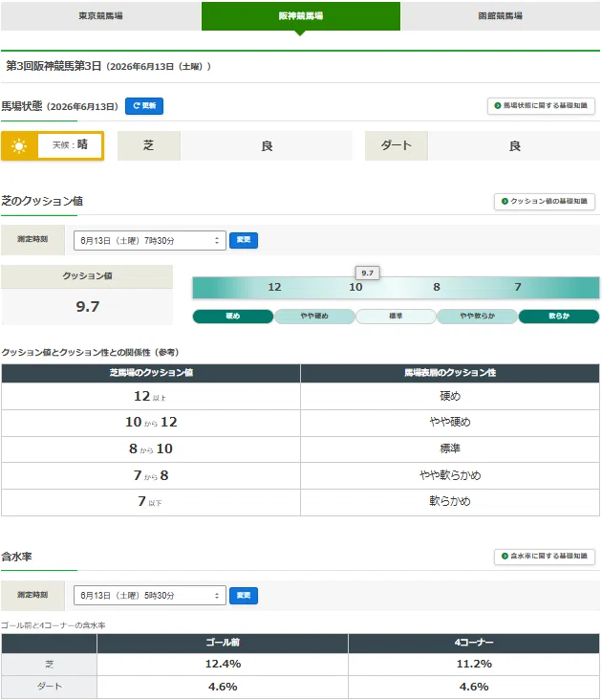Open 含水率に関する基礎知識 link
This screenshot has height=700, width=602.
(x=544, y=557)
